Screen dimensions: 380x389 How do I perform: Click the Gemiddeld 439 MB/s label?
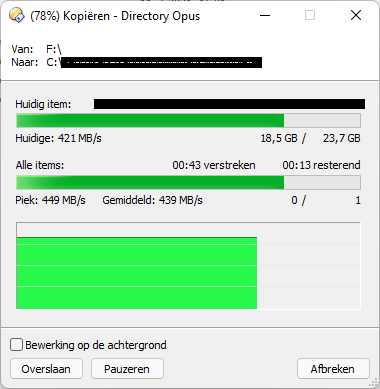tap(152, 200)
